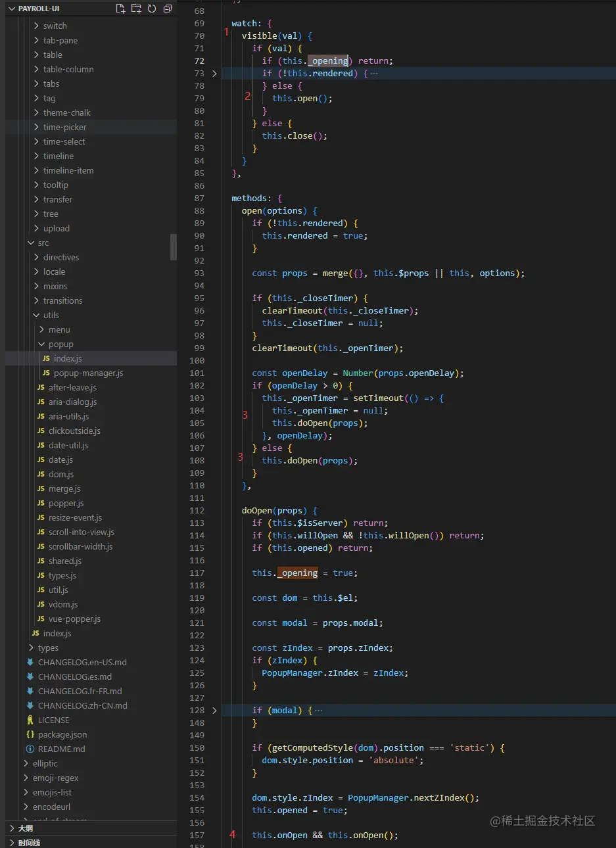Open vdom.js file
The image size is (616, 848).
pos(63,604)
